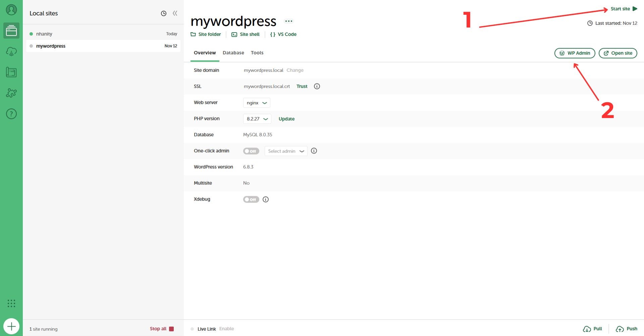
Task: Open the Site folder link
Action: coord(206,34)
